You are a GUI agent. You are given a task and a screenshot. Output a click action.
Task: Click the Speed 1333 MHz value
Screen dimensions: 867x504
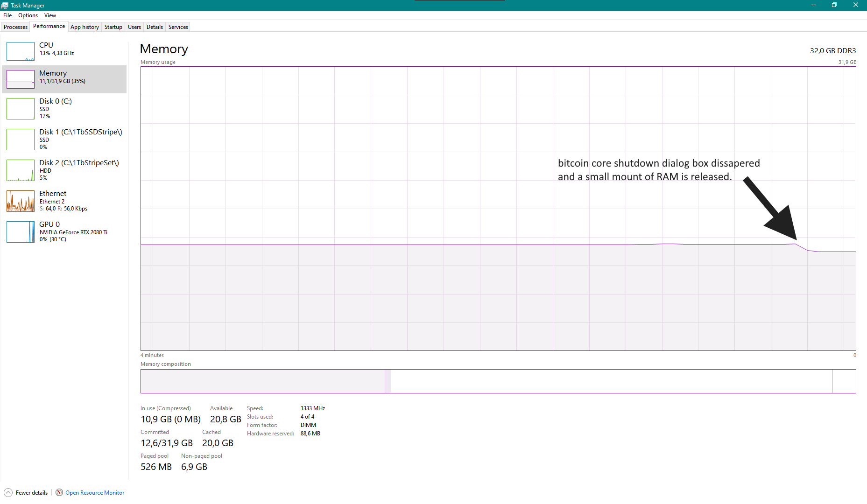tap(313, 408)
